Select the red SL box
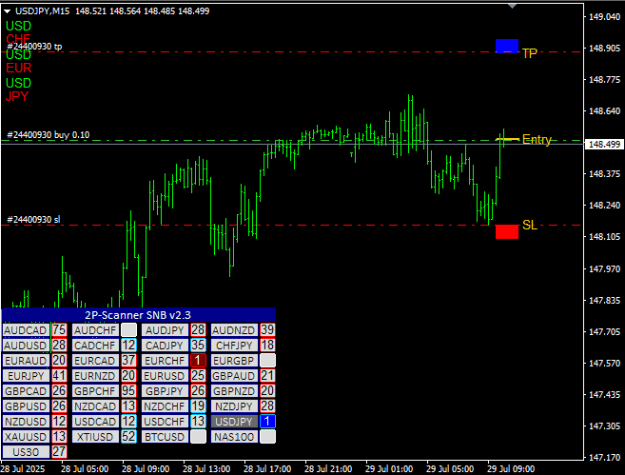Image resolution: width=625 pixels, height=475 pixels. 507,232
